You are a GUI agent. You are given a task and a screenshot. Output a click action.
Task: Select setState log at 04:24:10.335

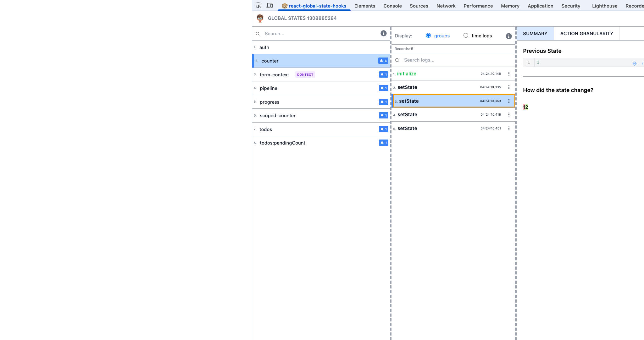[x=453, y=87]
